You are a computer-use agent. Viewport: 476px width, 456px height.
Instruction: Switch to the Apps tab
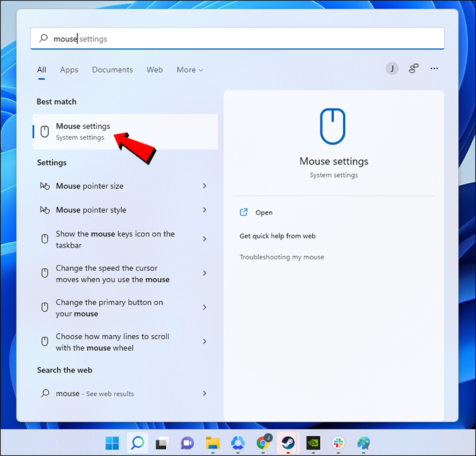(69, 70)
